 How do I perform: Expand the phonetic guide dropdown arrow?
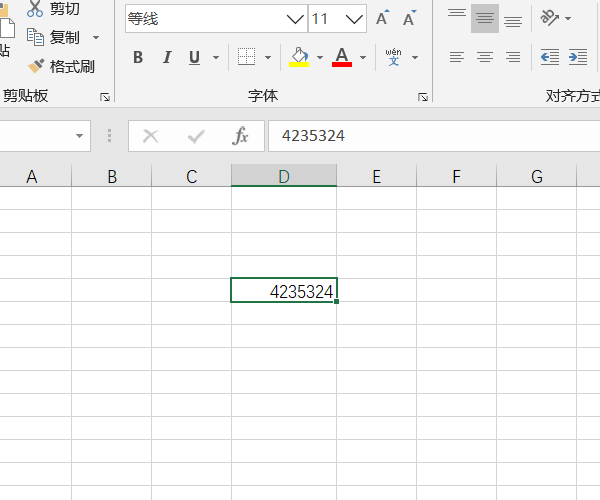415,57
